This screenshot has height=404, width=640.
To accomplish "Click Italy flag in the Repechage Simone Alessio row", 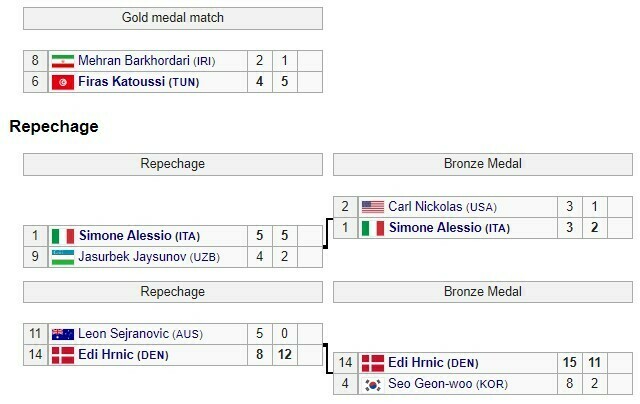I will tap(62, 236).
